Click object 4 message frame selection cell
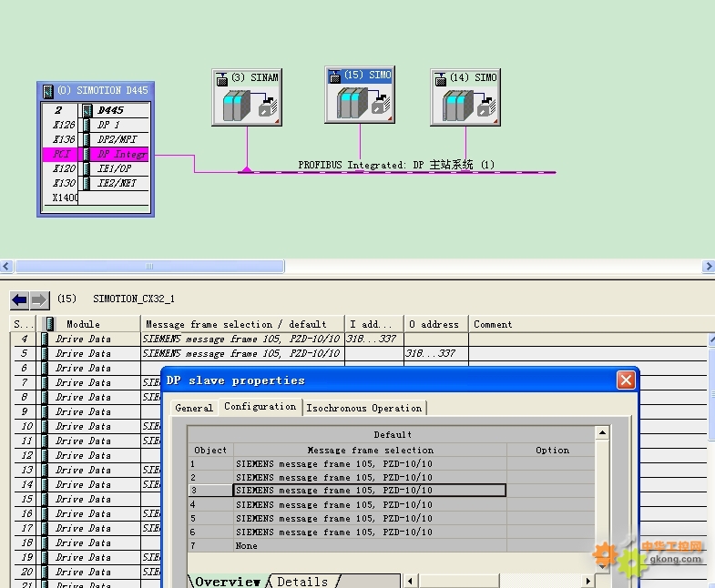715x588 pixels. (370, 504)
